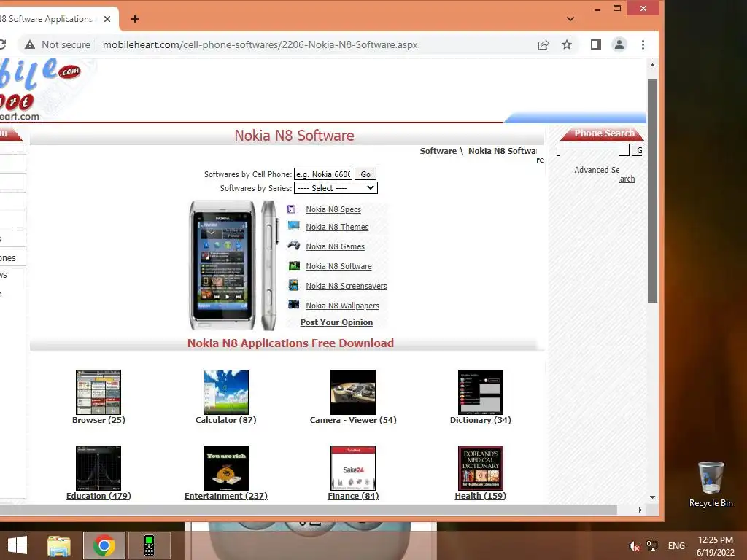The image size is (747, 560).
Task: Open the Dictionary (34) link
Action: coord(481,420)
